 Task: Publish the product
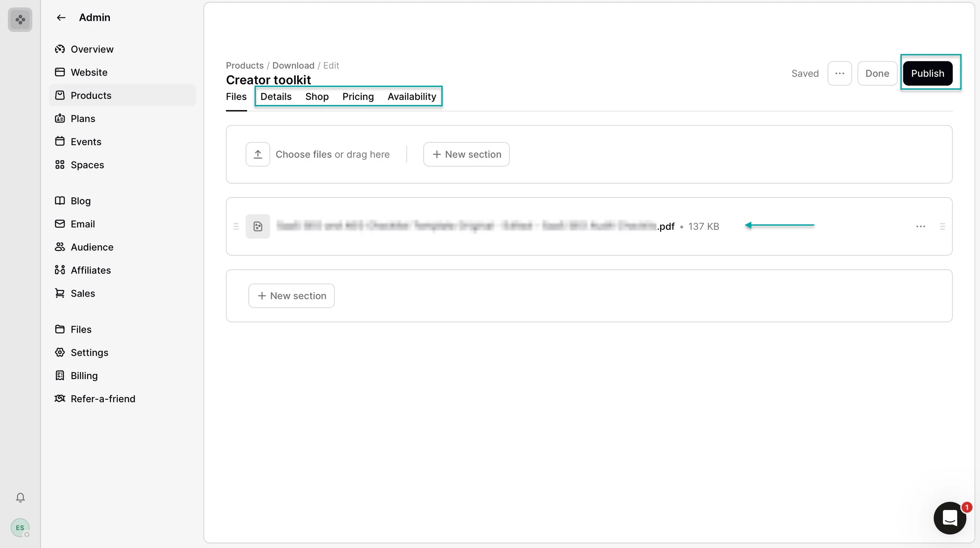(x=928, y=73)
